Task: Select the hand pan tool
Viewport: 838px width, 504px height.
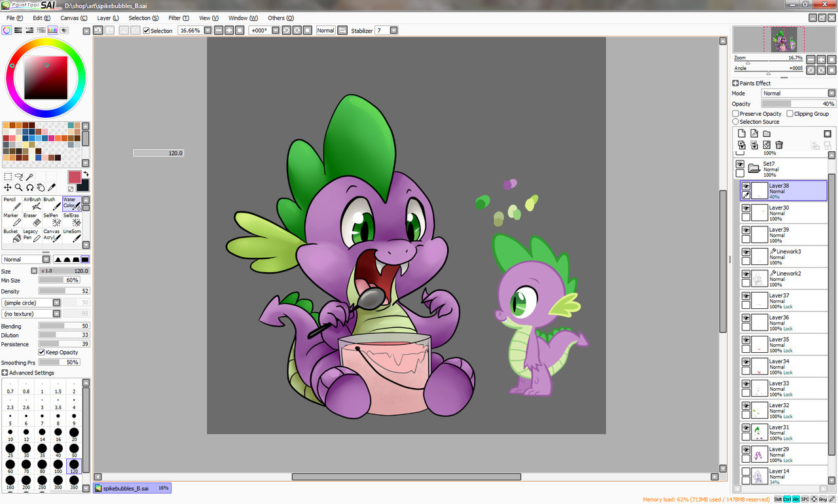Action: coord(41,187)
